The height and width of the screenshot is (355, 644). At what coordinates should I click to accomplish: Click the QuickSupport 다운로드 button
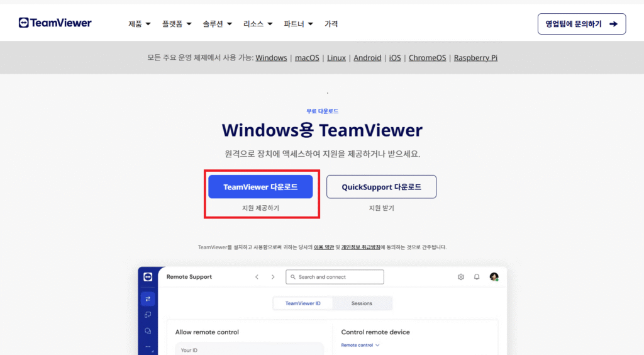pos(381,187)
